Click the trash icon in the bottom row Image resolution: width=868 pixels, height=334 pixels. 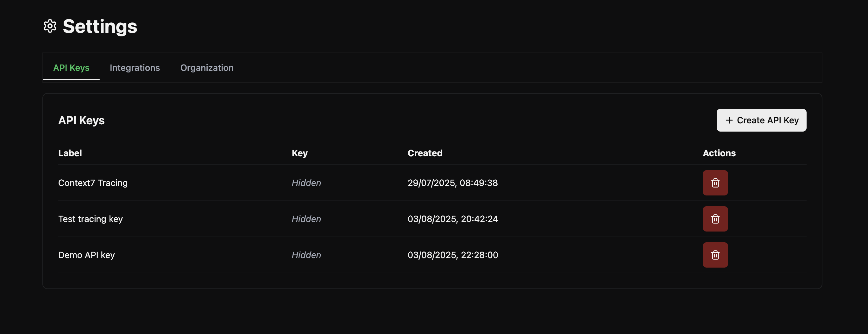(x=715, y=255)
